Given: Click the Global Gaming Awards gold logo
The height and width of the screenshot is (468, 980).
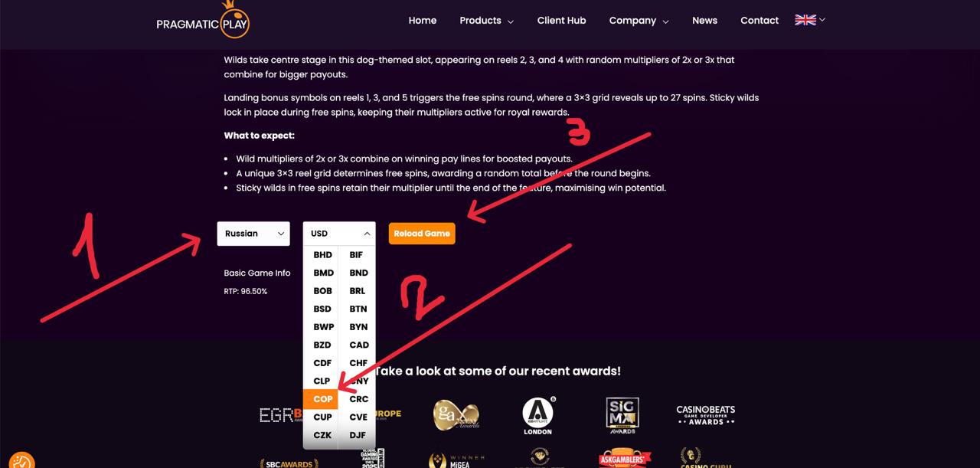Looking at the screenshot, I should 456,414.
